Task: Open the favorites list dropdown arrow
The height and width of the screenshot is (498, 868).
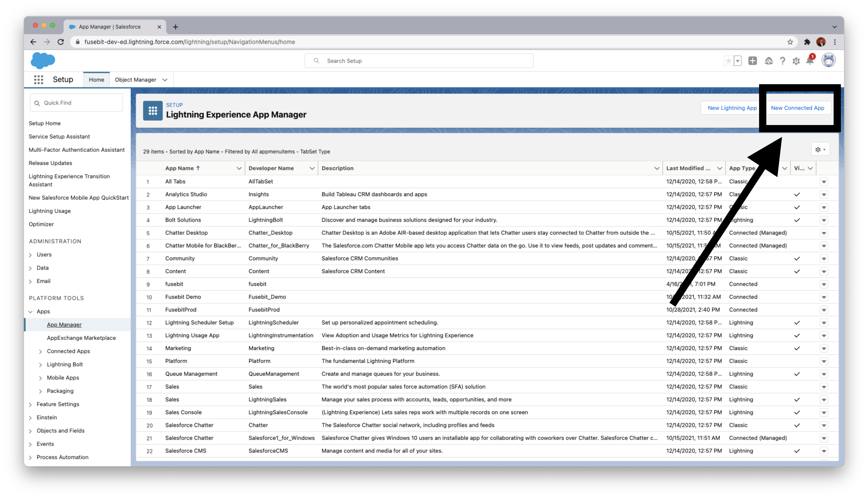Action: (738, 61)
